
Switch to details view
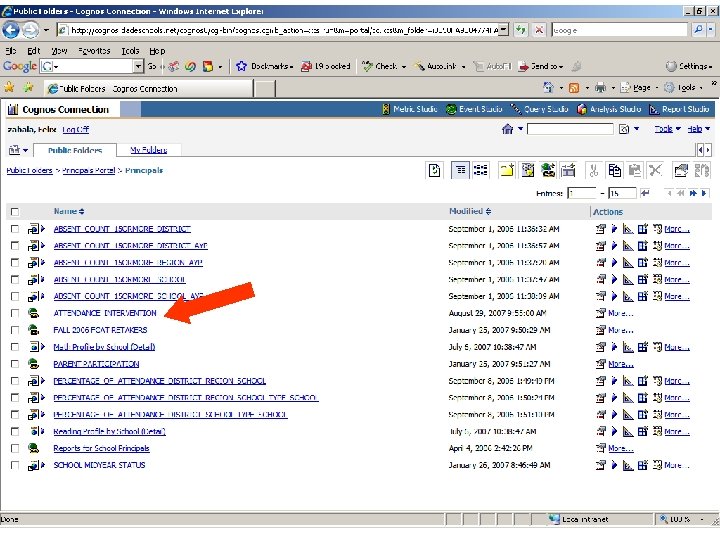pos(481,171)
